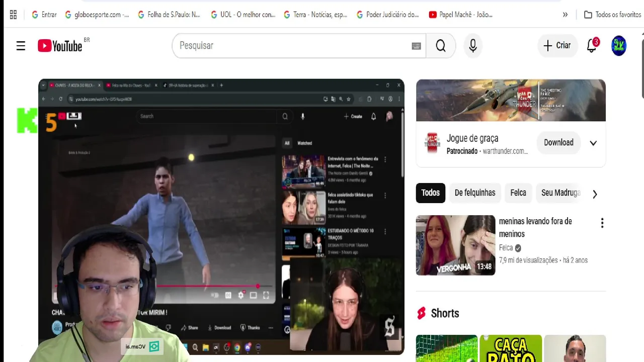Open the War Thunder ad banner image

click(511, 100)
